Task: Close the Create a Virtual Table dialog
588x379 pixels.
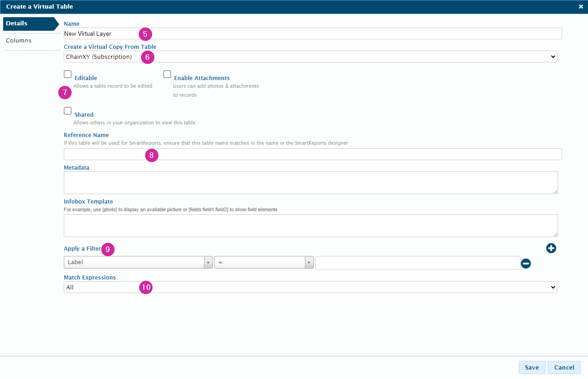Action: 581,7
